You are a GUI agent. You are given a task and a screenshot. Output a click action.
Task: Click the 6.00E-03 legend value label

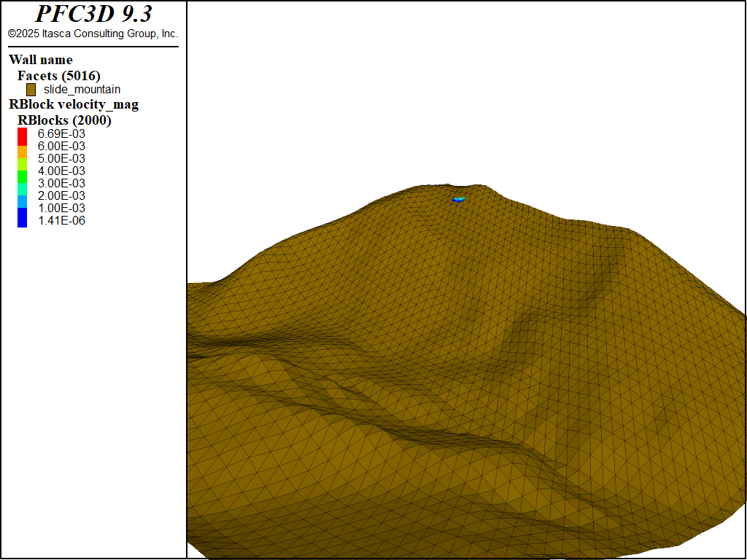[61, 146]
